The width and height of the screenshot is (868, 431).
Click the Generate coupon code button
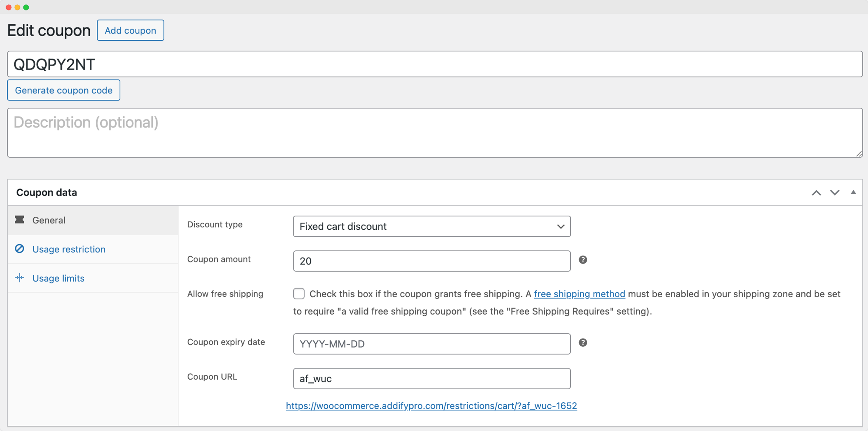tap(63, 90)
